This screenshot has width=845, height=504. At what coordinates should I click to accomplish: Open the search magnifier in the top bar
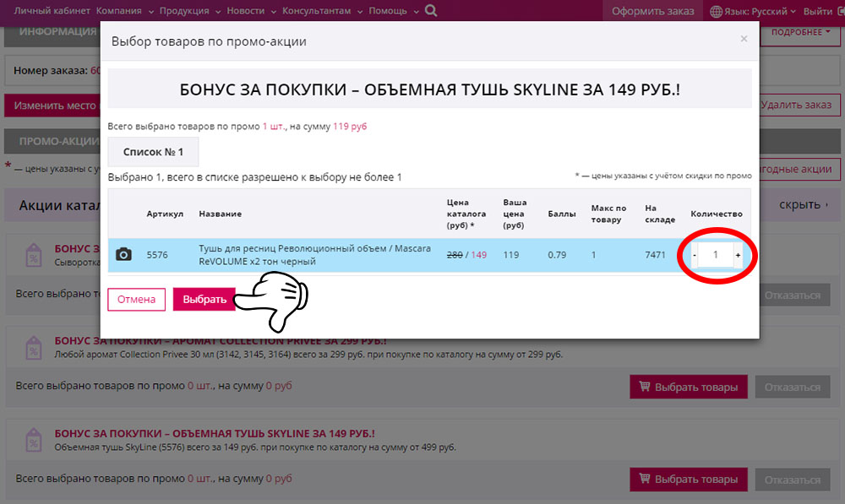point(431,10)
